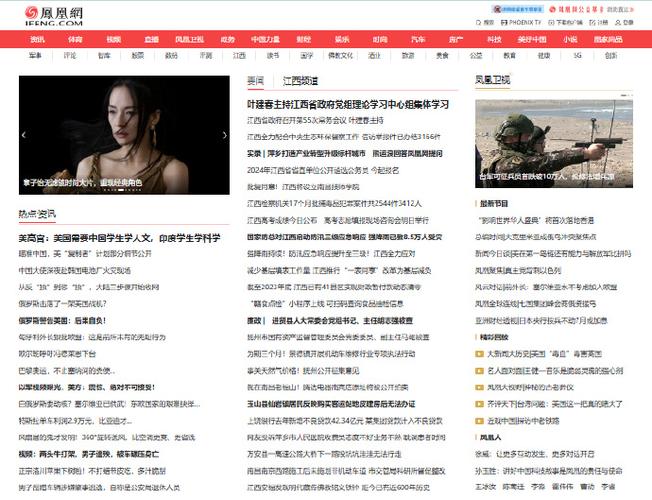
Task: Open the 凤凰卫视 section heading
Action: click(x=493, y=79)
